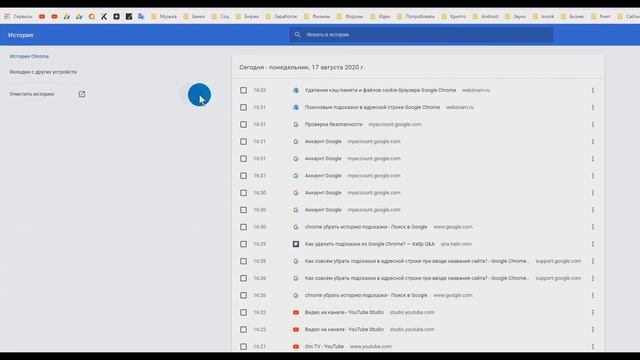Open the Музыка bookmarks folder

point(164,16)
